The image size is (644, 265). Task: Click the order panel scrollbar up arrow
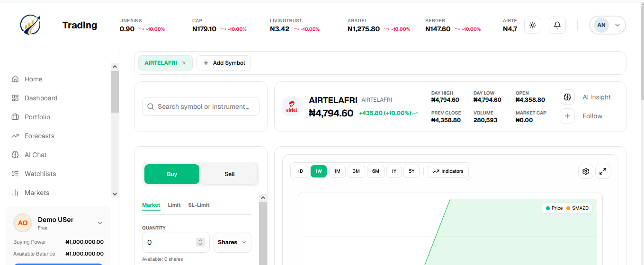pyautogui.click(x=263, y=198)
